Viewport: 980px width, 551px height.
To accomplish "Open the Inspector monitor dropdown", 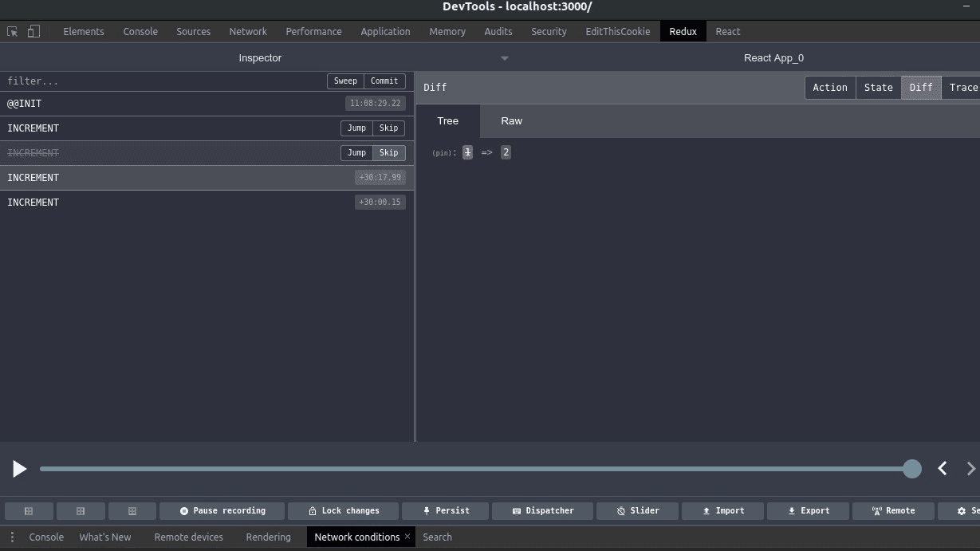I will tap(504, 57).
